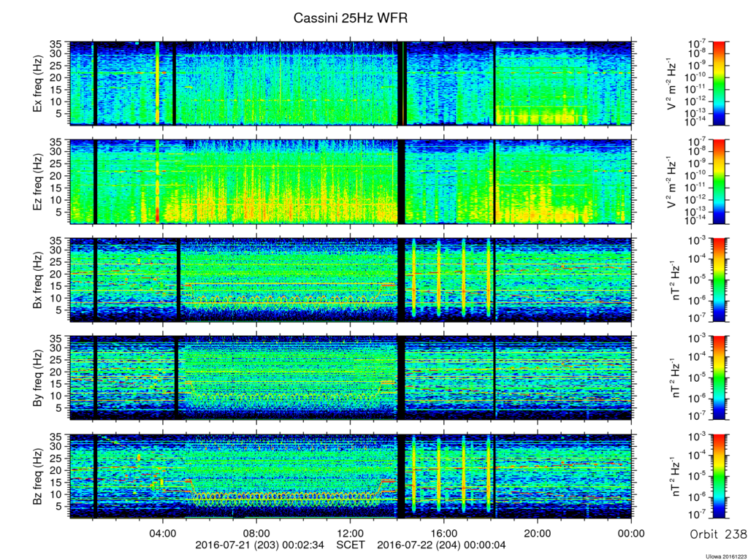The width and height of the screenshot is (748, 560).
Task: Click the '25' frequency tick on By axis
Action: 57,360
